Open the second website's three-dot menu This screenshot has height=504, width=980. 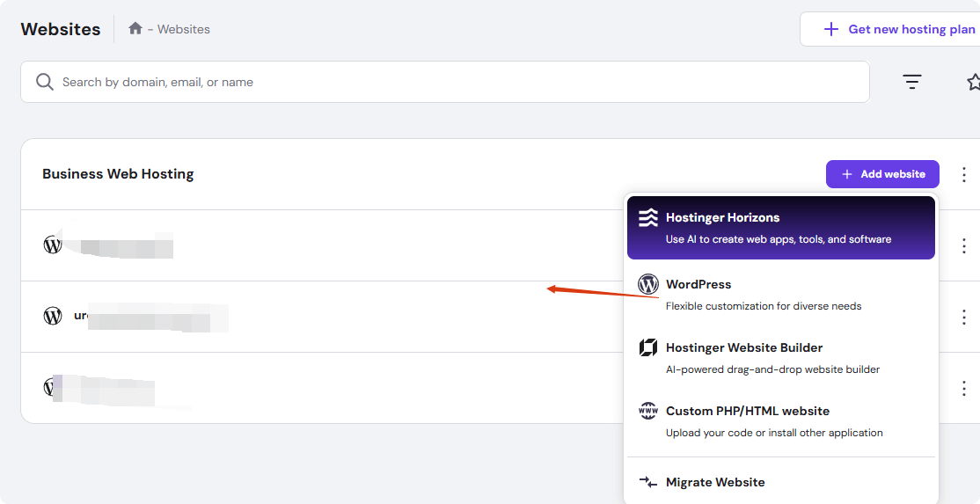tap(964, 317)
